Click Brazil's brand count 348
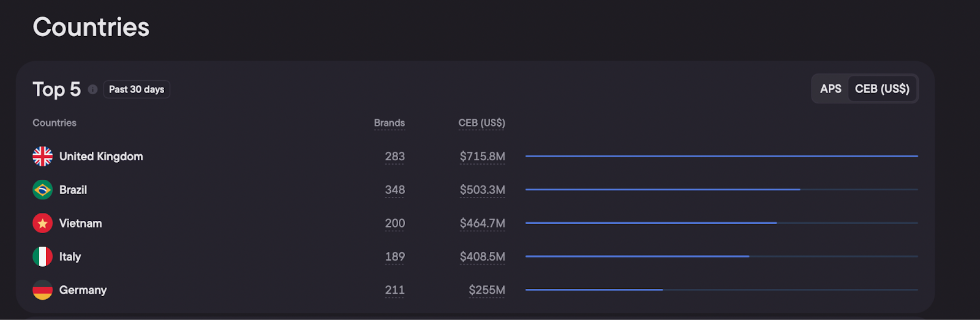980x320 pixels. 394,190
